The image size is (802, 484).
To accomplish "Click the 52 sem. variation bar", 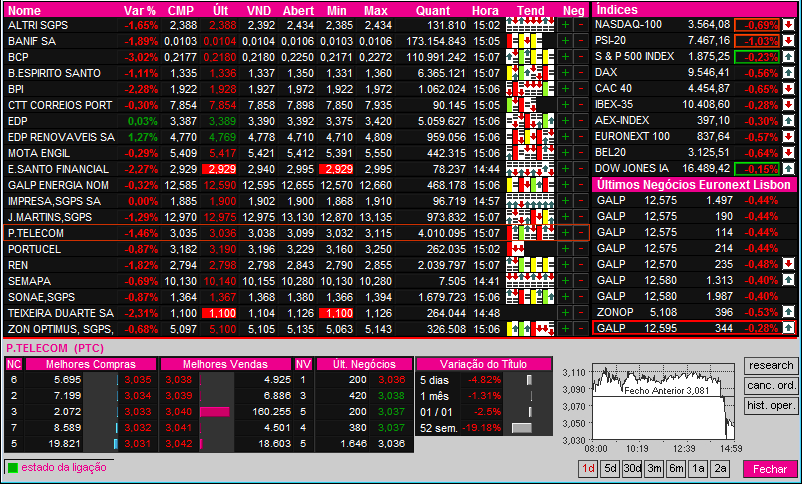I will (x=522, y=428).
